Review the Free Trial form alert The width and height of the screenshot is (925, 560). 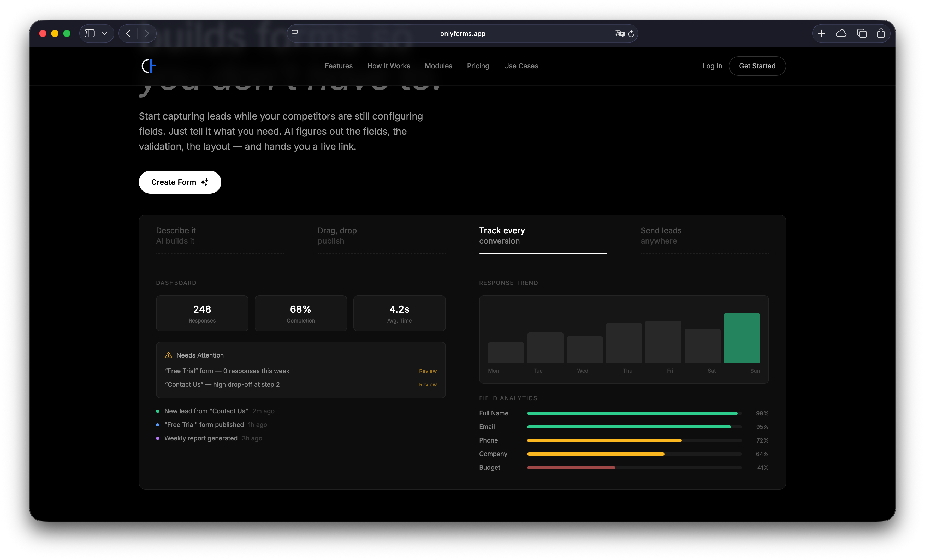[428, 371]
